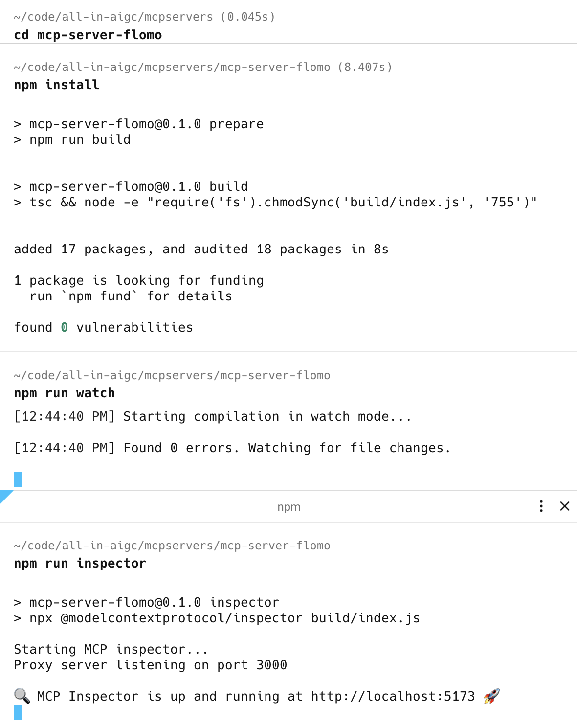The width and height of the screenshot is (577, 728).
Task: Click the blue corner triangle pane indicator
Action: [x=5, y=495]
